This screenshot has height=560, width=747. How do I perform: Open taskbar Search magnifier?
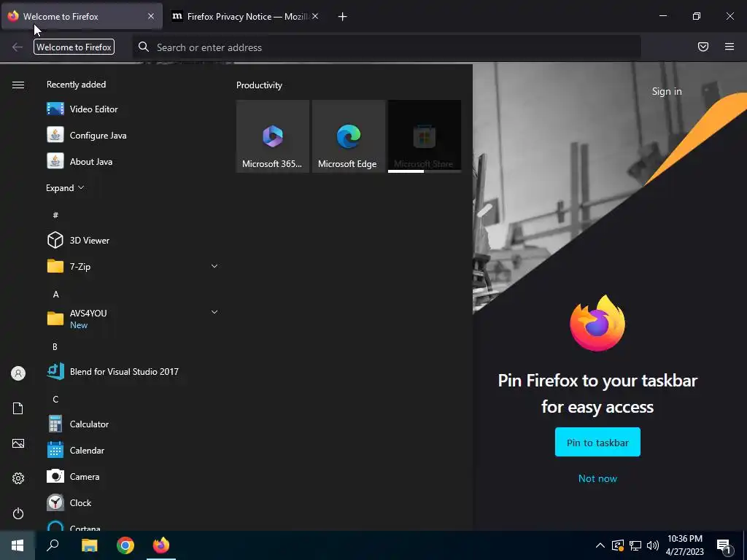tap(53, 545)
